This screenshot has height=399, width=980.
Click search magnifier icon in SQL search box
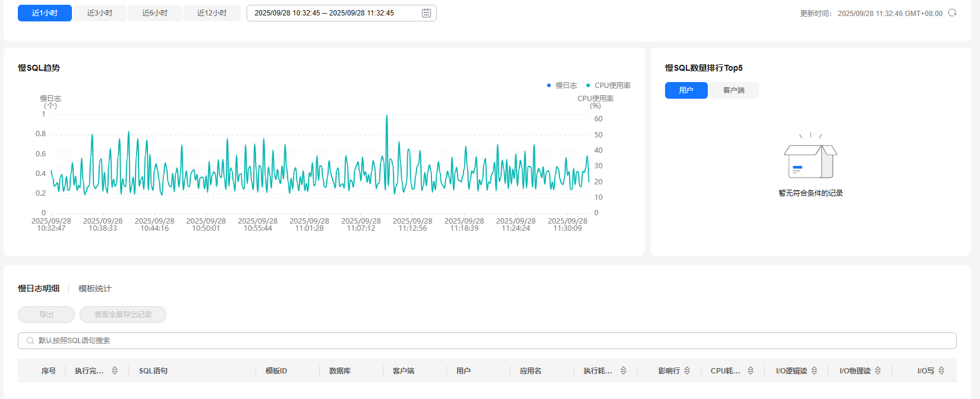tap(30, 341)
